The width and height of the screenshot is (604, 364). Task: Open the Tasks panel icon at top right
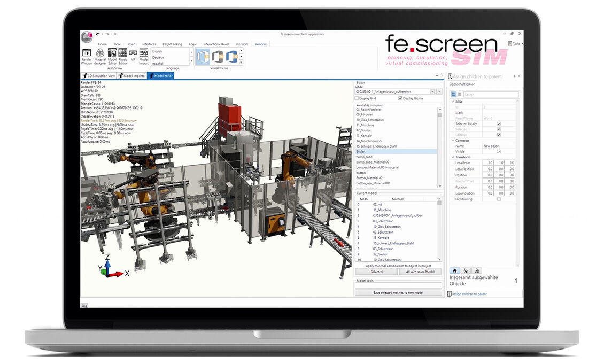510,43
